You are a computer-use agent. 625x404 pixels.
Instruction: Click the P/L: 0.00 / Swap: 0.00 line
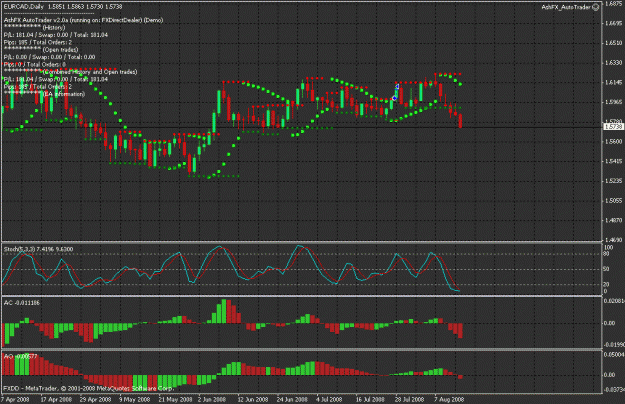pos(49,57)
